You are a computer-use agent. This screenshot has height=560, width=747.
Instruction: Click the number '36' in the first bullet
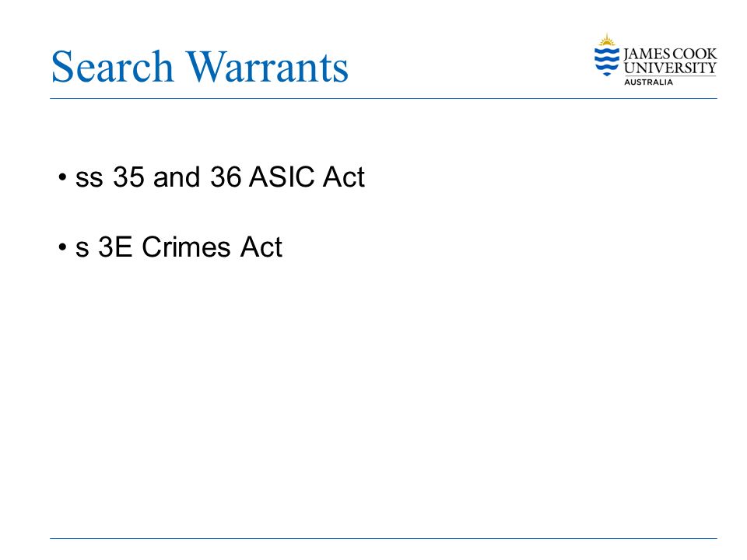[x=226, y=177]
